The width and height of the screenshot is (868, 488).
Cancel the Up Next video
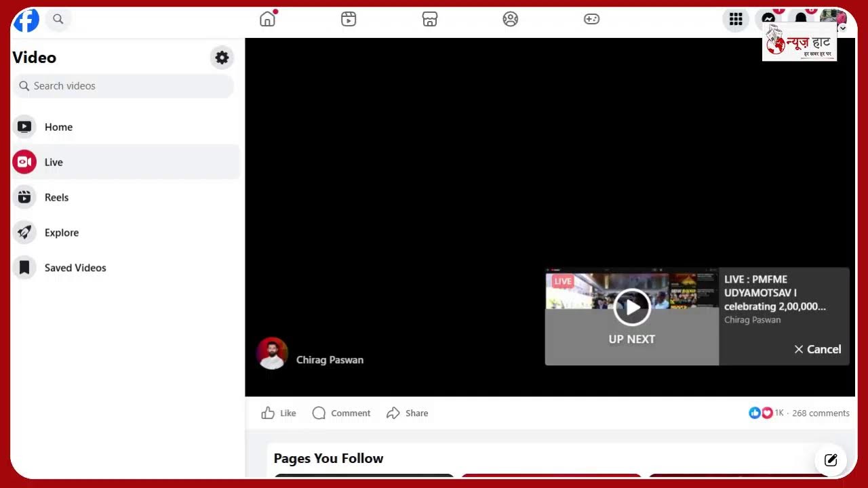[818, 349]
